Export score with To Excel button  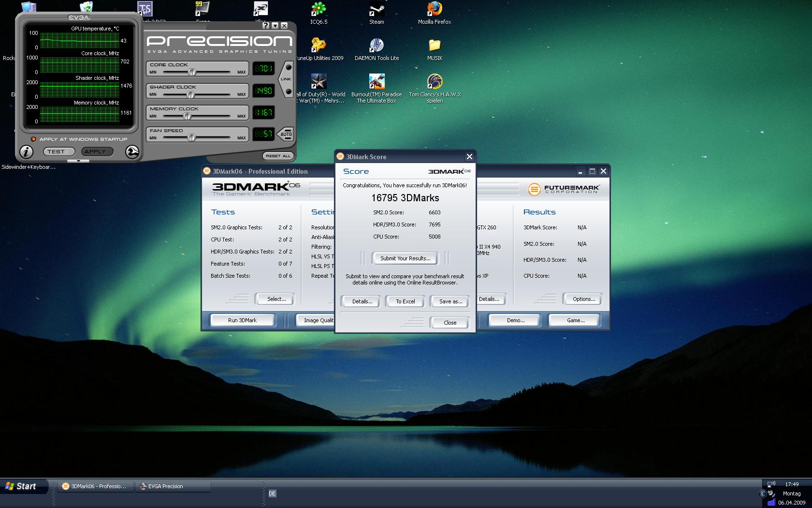pyautogui.click(x=406, y=301)
